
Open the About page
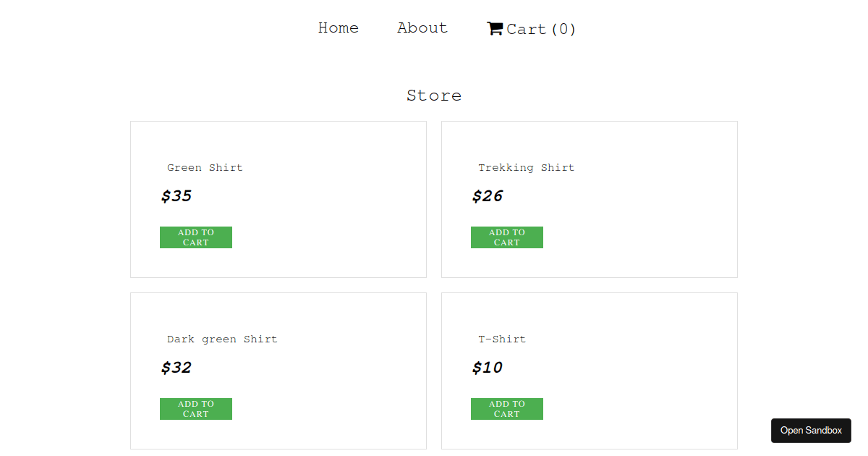pyautogui.click(x=422, y=28)
